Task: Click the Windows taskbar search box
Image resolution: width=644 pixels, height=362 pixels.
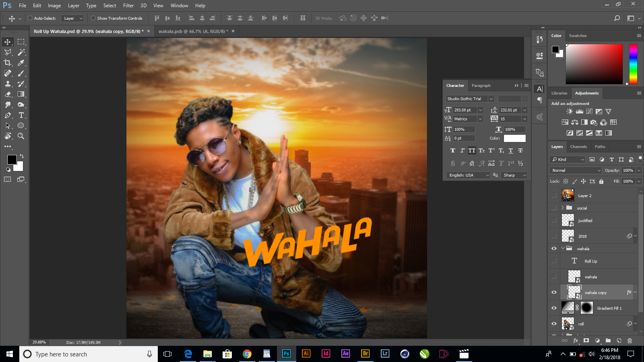Action: coord(89,354)
